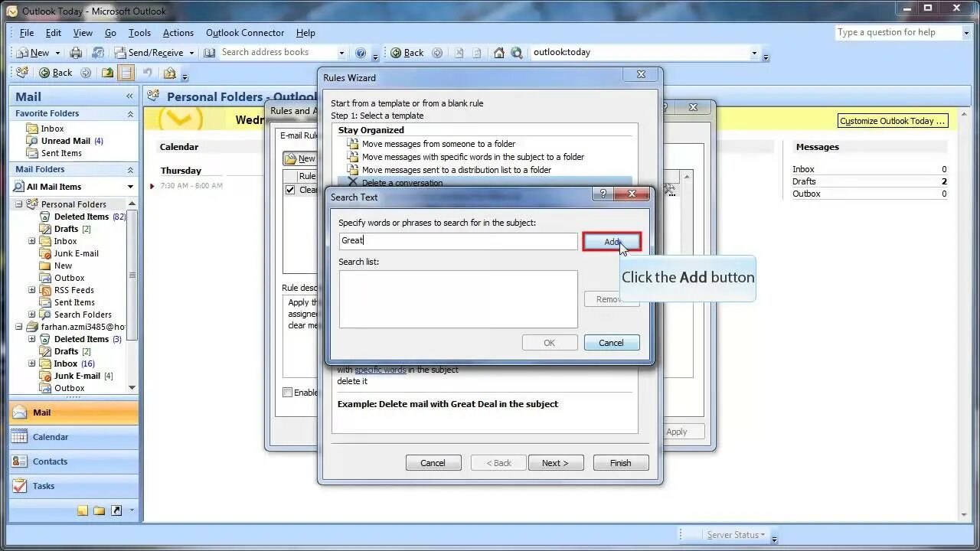Image resolution: width=980 pixels, height=551 pixels.
Task: Open the Actions menu
Action: (x=178, y=33)
